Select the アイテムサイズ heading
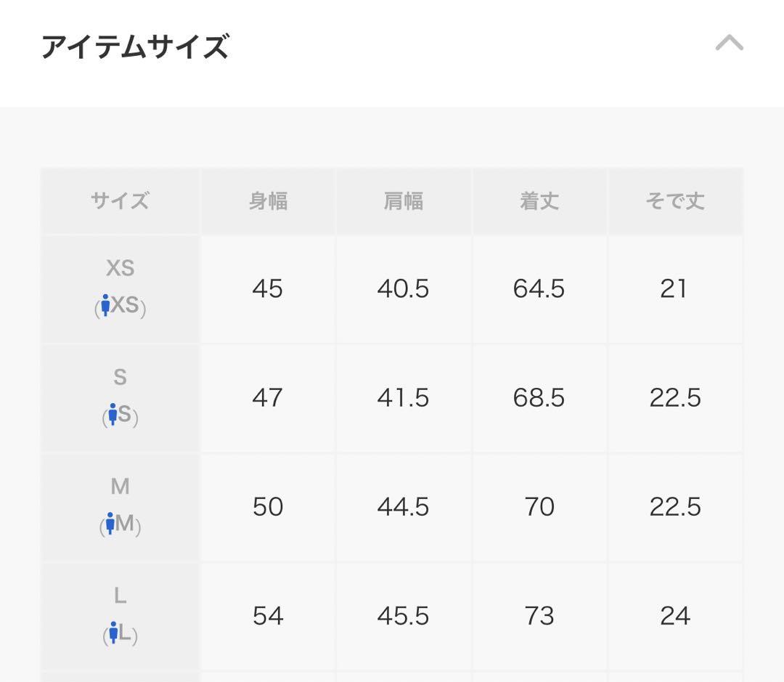The height and width of the screenshot is (682, 784). pos(135,46)
